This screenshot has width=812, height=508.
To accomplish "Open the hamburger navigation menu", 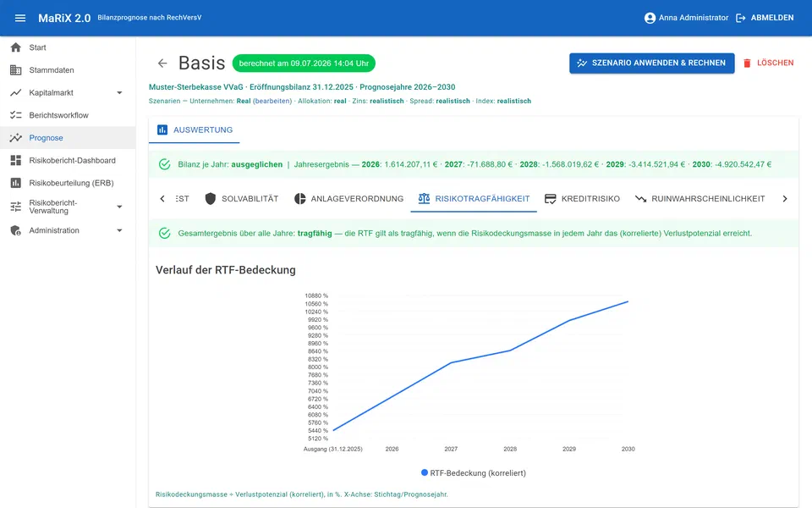I will (20, 18).
